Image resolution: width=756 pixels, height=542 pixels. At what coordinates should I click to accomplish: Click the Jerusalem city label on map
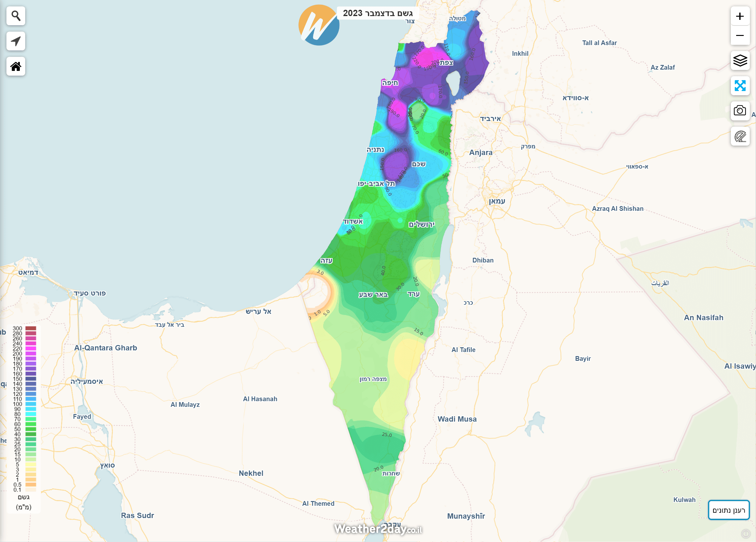click(422, 224)
